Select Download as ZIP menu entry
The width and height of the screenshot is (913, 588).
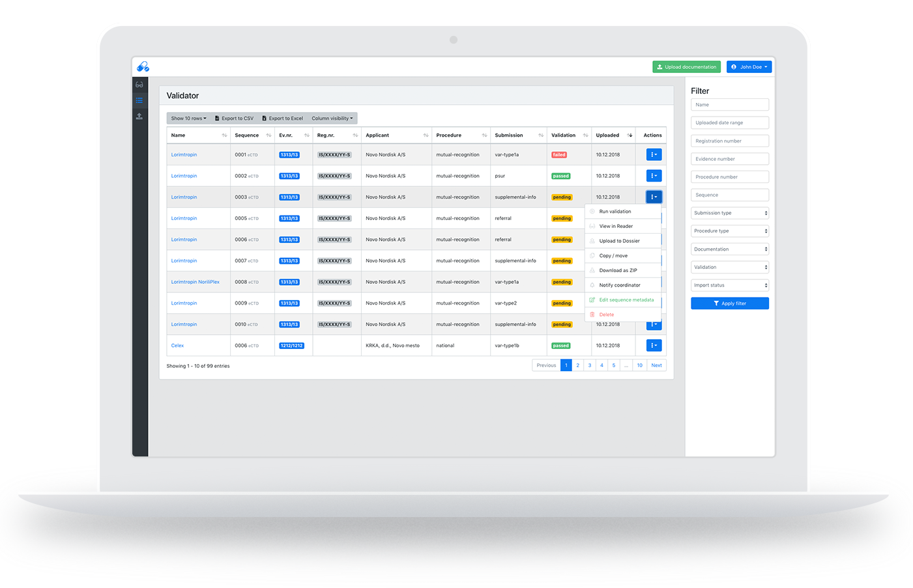[618, 270]
